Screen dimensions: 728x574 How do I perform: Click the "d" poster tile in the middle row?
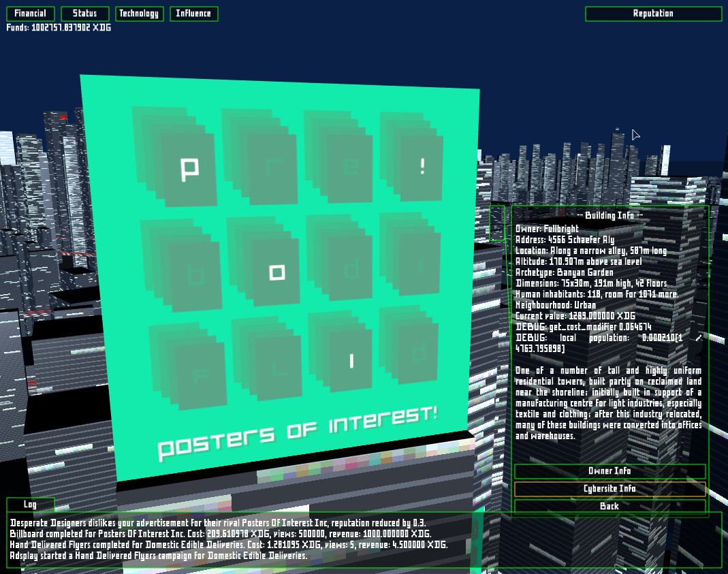(x=349, y=269)
